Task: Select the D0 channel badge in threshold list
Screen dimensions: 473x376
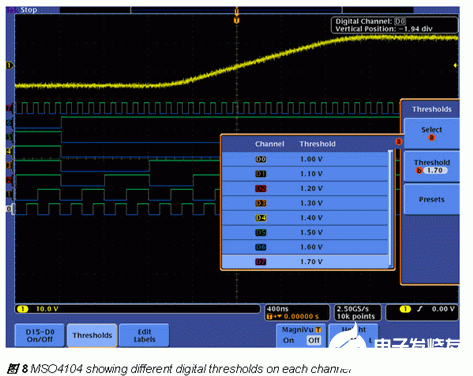Action: coord(261,159)
